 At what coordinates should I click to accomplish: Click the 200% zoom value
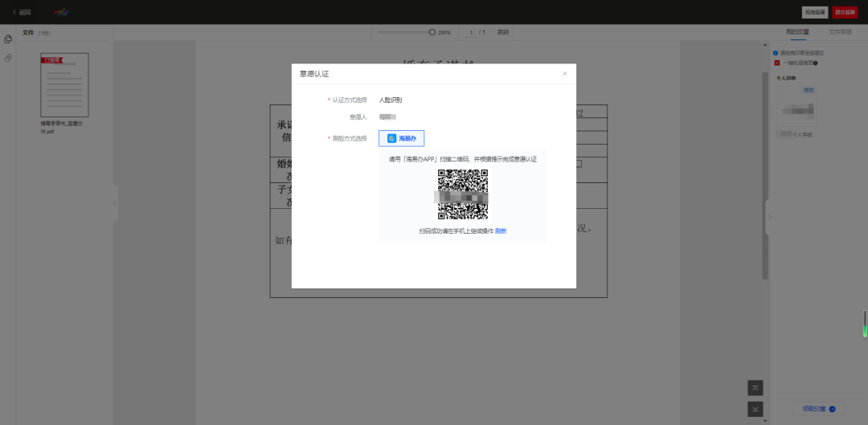[x=444, y=33]
